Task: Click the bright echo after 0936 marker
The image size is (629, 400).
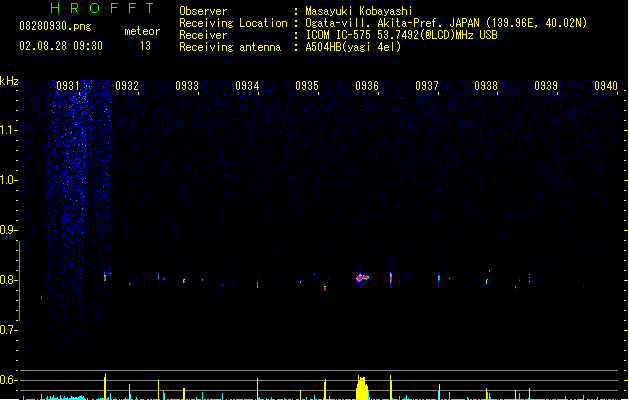Action: coord(391,278)
